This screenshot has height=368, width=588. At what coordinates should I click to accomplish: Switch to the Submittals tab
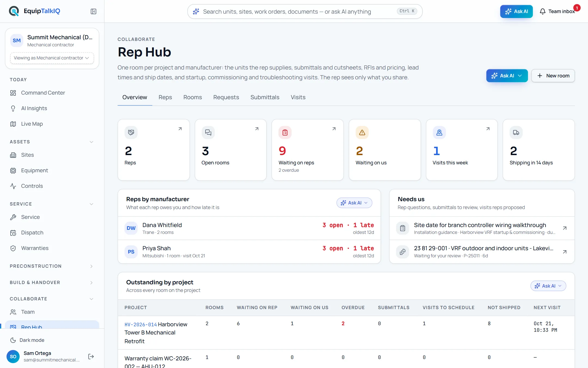click(x=265, y=97)
